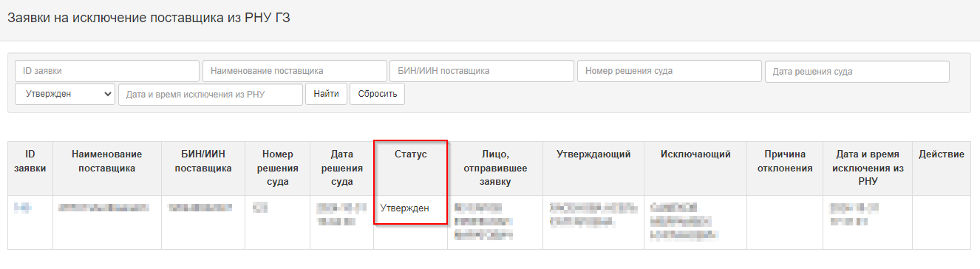Click the Дата решения суда column header
Image resolution: width=980 pixels, height=269 pixels.
(x=342, y=168)
